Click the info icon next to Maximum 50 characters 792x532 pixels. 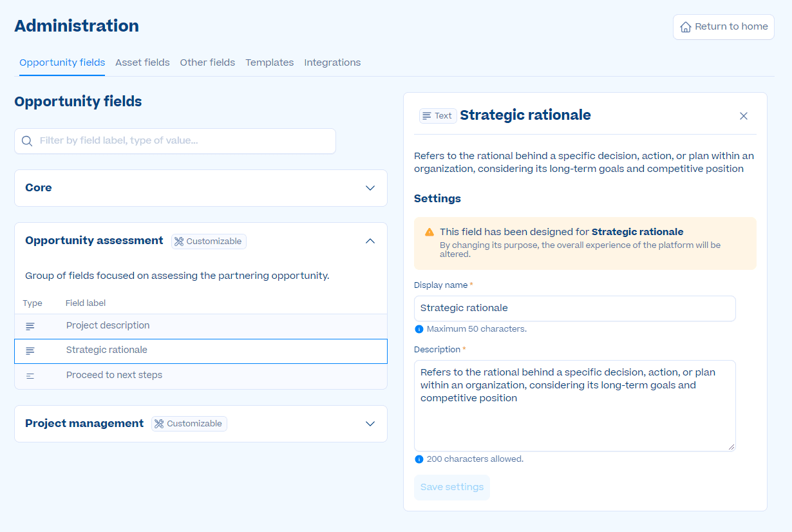[x=419, y=329]
